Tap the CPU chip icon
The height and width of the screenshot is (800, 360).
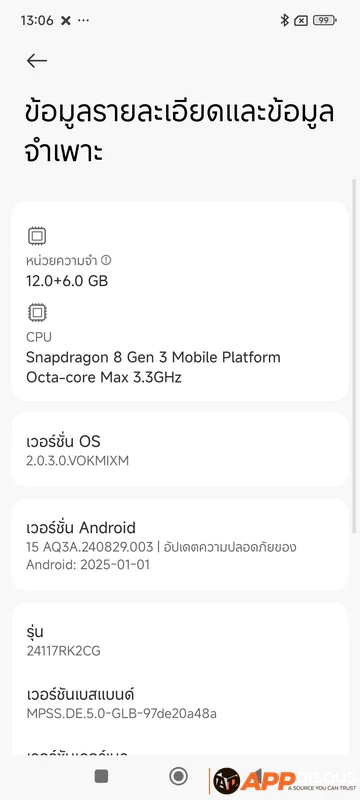pos(37,312)
